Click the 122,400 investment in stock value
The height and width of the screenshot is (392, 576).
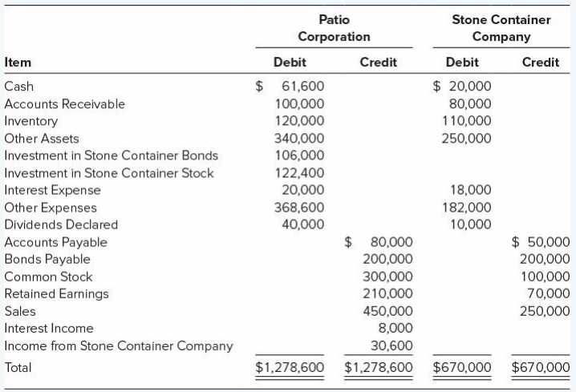pyautogui.click(x=300, y=173)
